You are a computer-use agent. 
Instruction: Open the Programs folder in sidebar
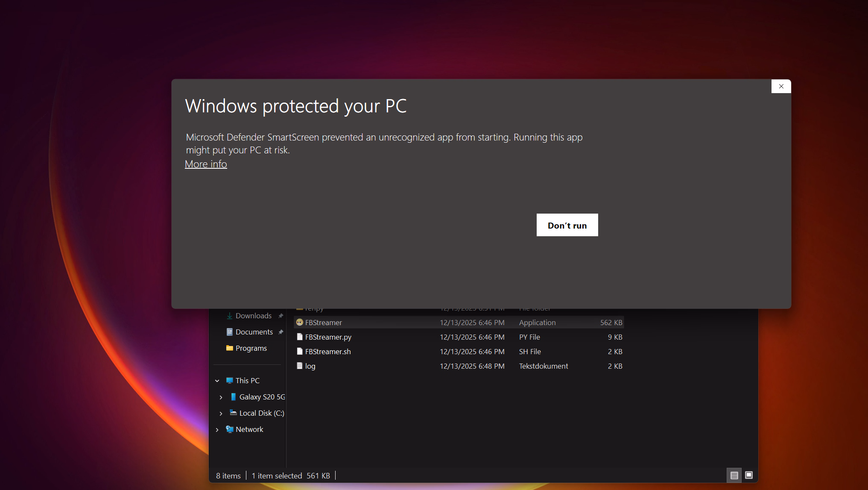251,348
